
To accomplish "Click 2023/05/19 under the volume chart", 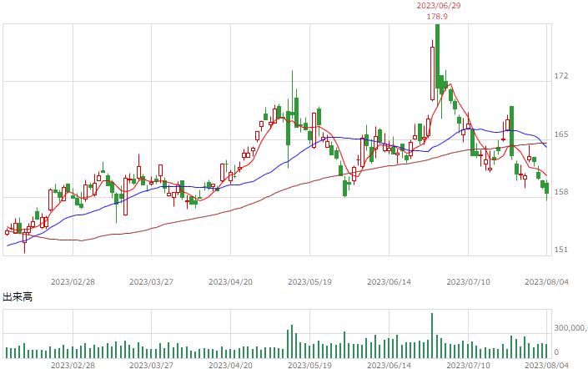I will pos(309,365).
